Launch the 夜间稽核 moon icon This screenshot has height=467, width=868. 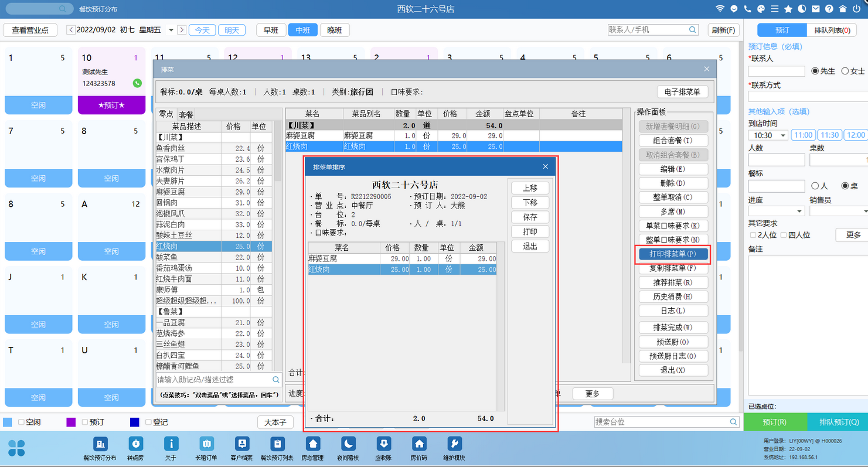pos(348,444)
